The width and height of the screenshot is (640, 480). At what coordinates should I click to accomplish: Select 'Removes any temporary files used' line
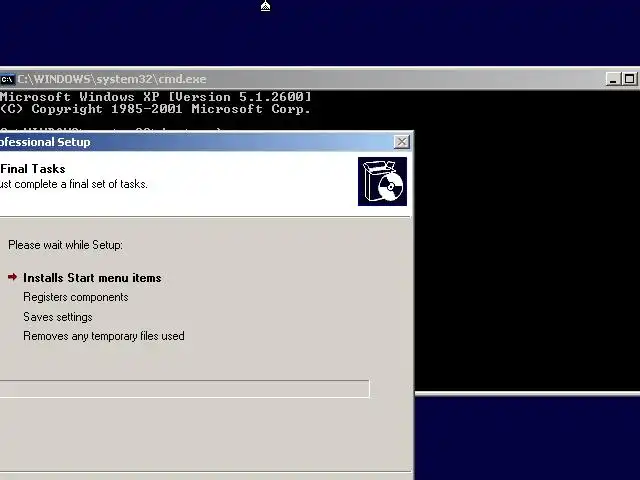tap(104, 336)
